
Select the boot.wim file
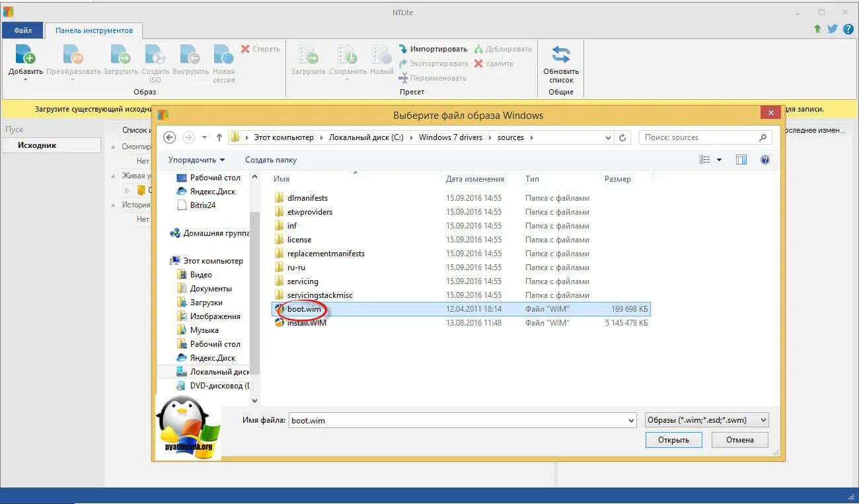(x=461, y=309)
